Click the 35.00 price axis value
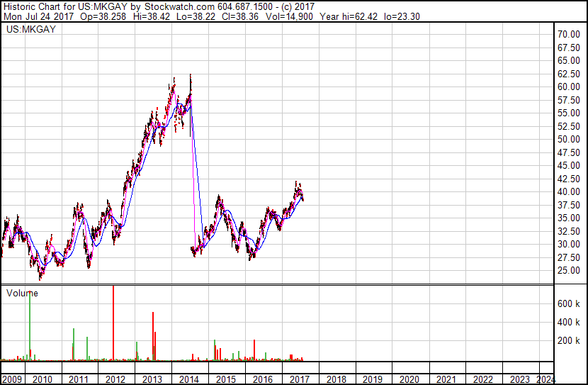This screenshot has width=588, height=385. point(569,218)
